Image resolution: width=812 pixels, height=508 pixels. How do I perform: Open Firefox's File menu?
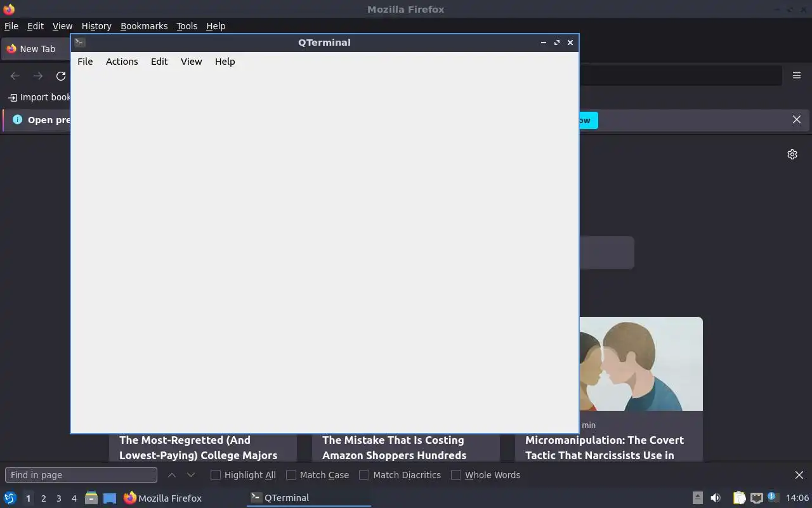11,26
